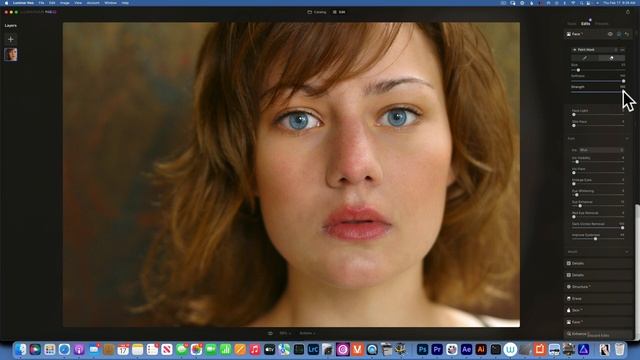The width and height of the screenshot is (640, 360).
Task: Select the erase brush mask mode
Action: [611, 58]
